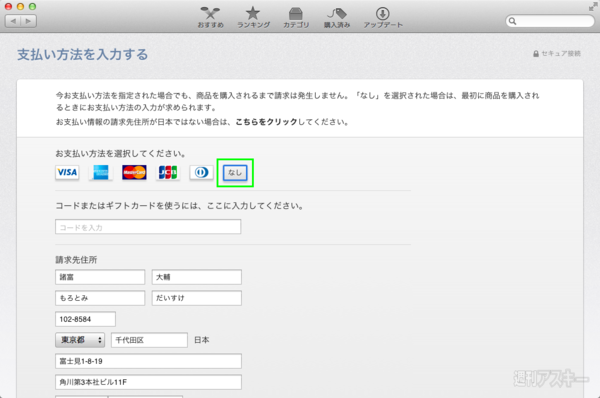
Task: Open the ランキング top charts tab
Action: 253,18
